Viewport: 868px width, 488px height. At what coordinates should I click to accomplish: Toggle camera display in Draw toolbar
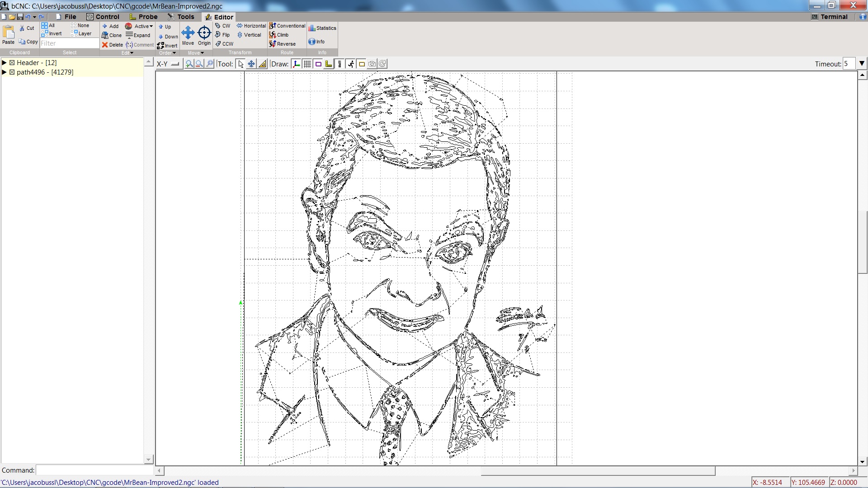click(x=372, y=64)
